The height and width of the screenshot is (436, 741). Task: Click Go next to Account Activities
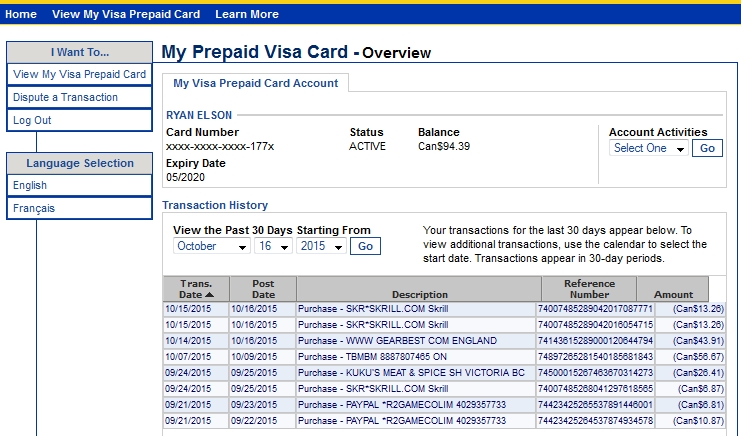(x=707, y=148)
